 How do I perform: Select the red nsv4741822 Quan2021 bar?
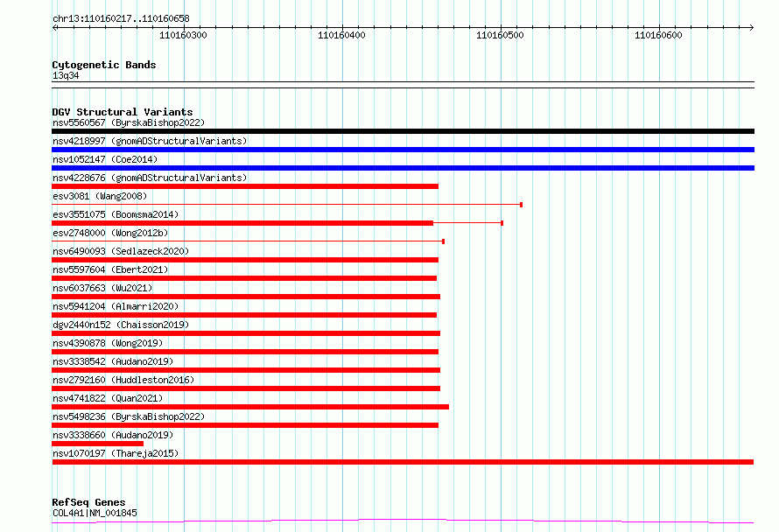tap(250, 407)
